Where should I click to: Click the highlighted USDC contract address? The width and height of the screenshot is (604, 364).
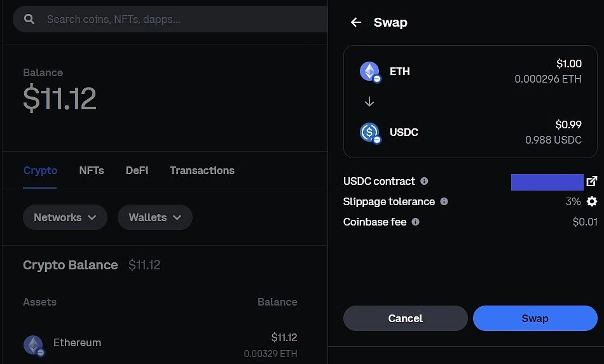[x=547, y=182]
